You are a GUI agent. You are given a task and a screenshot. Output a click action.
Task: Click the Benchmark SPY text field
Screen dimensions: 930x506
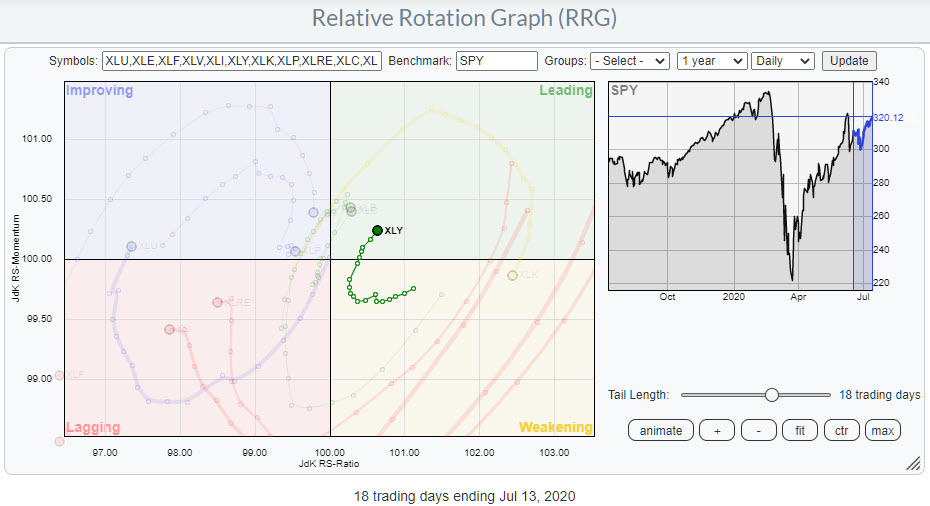(x=496, y=61)
